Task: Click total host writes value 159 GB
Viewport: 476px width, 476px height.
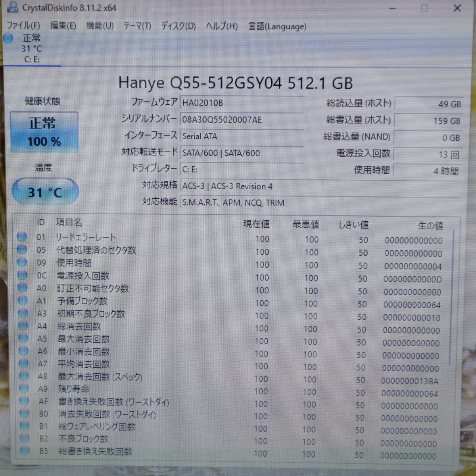Action: tap(428, 121)
